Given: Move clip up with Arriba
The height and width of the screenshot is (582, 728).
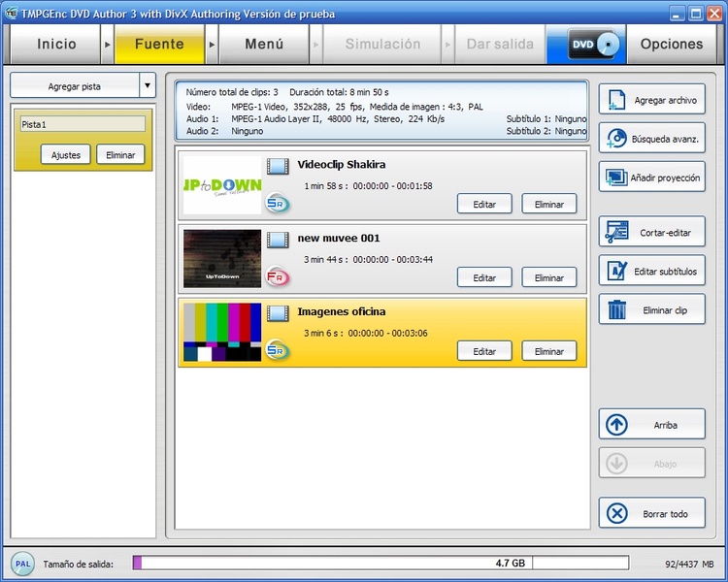Looking at the screenshot, I should [652, 424].
